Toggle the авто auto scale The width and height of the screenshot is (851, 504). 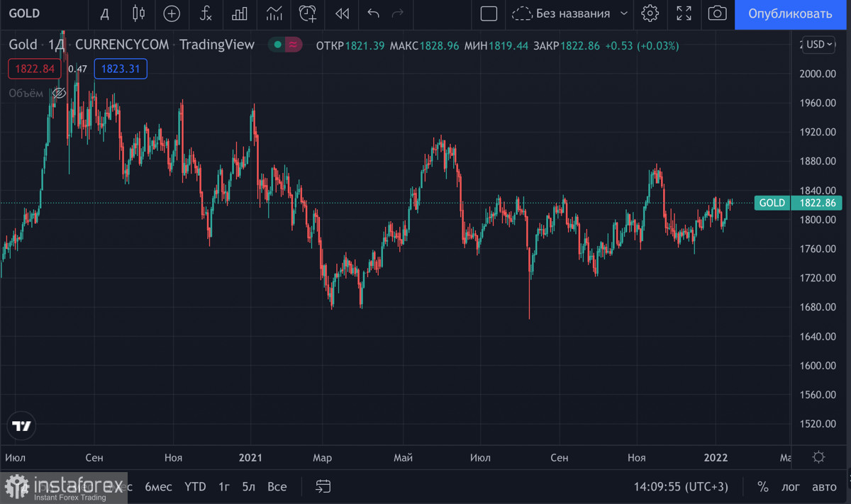[823, 486]
